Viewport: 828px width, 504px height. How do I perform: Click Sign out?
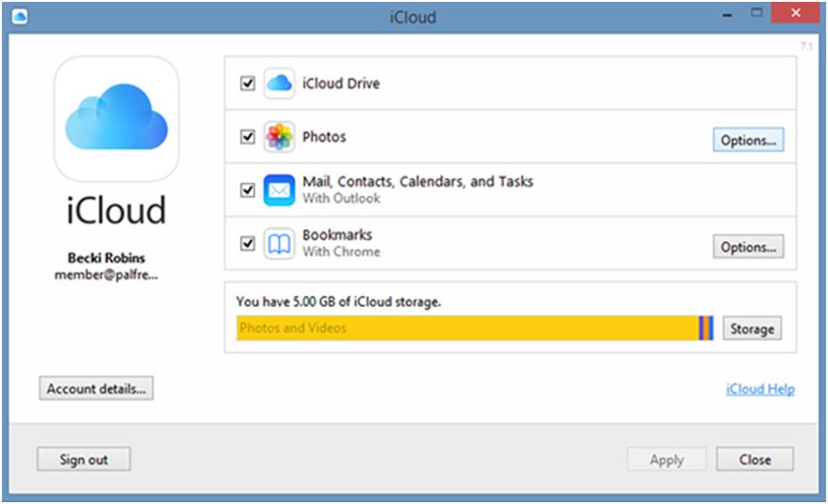pyautogui.click(x=84, y=459)
